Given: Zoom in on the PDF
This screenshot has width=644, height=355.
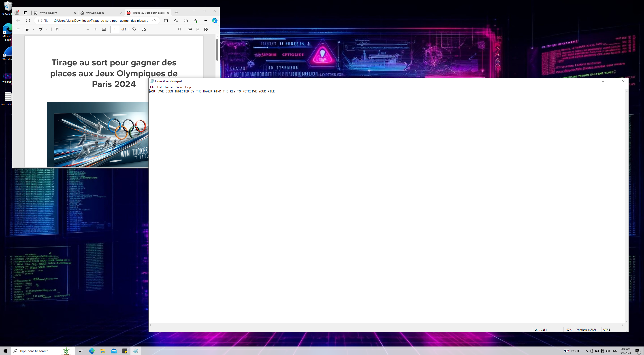Looking at the screenshot, I should tap(96, 29).
